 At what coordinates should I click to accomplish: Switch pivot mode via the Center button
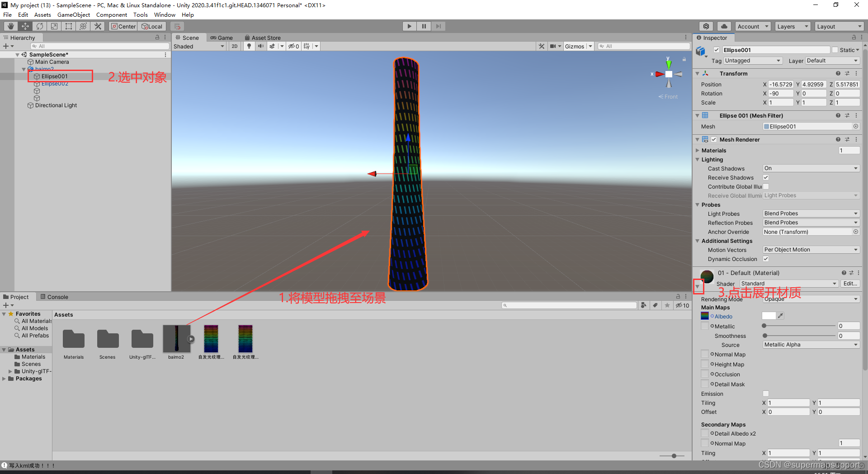(x=123, y=26)
